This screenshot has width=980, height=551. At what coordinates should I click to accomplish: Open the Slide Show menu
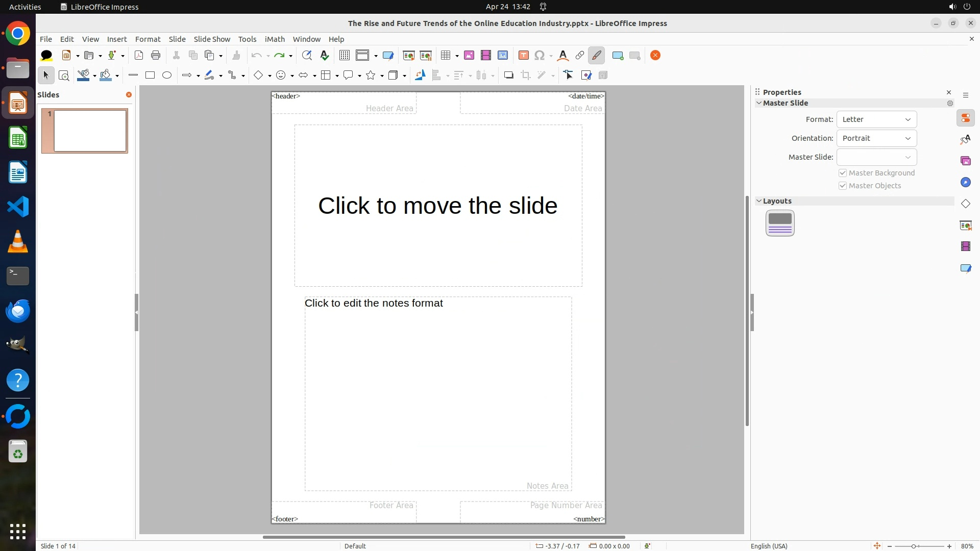coord(212,39)
